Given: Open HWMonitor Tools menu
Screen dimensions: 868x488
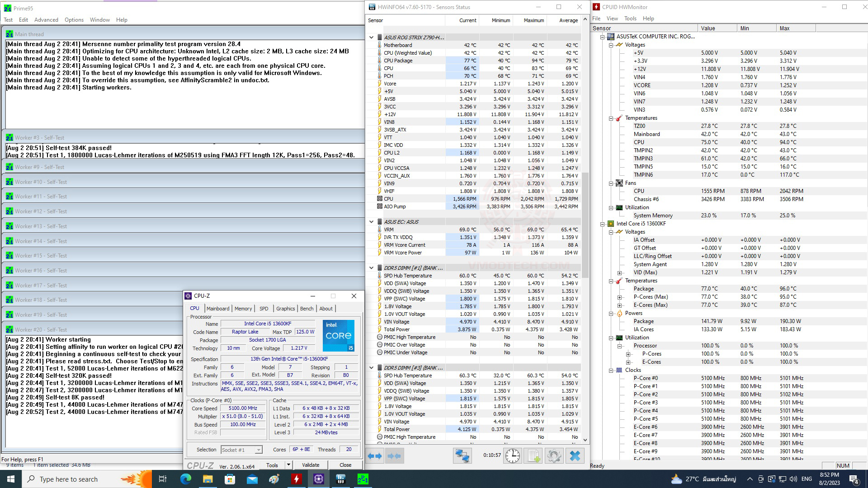Looking at the screenshot, I should coord(630,19).
